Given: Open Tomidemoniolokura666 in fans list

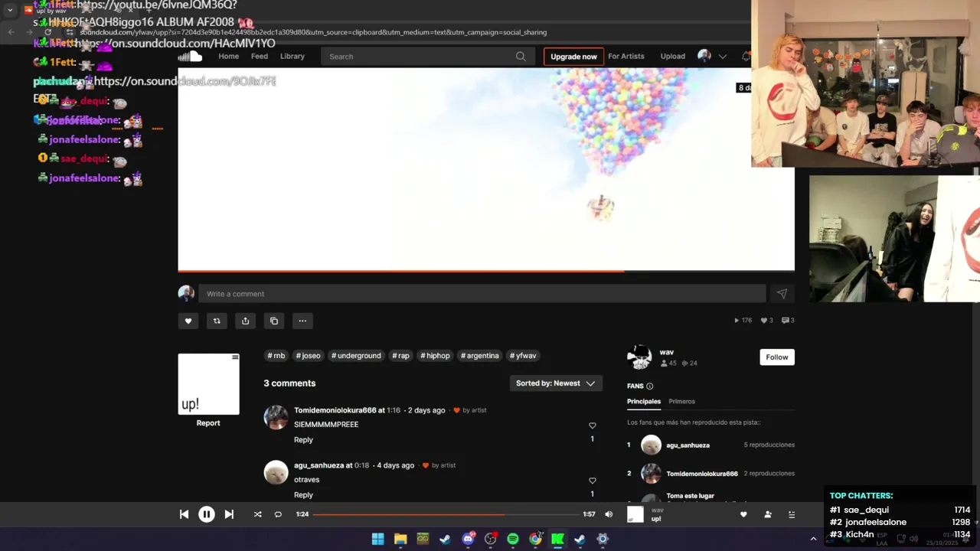Looking at the screenshot, I should pyautogui.click(x=702, y=474).
